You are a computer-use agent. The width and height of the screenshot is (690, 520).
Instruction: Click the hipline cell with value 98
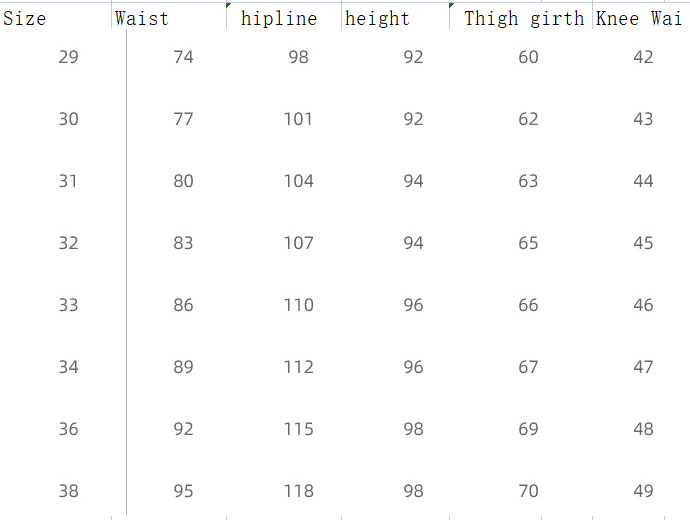tap(298, 57)
